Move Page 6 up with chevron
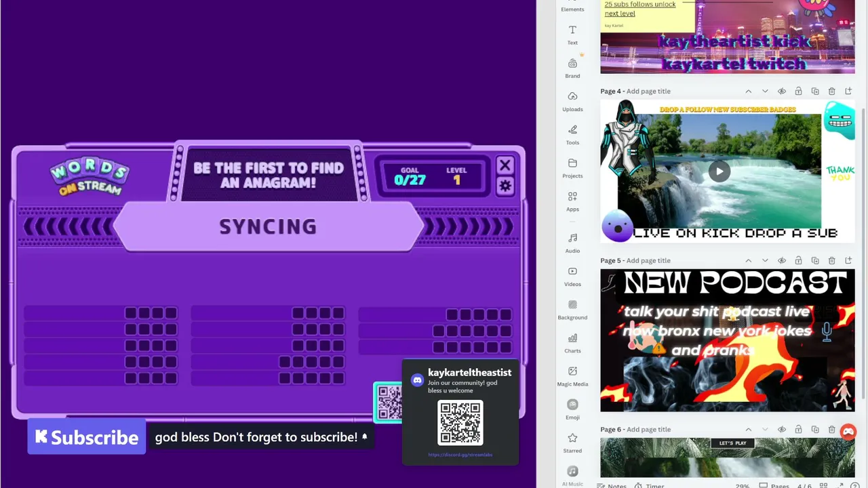This screenshot has width=868, height=488. tap(749, 430)
